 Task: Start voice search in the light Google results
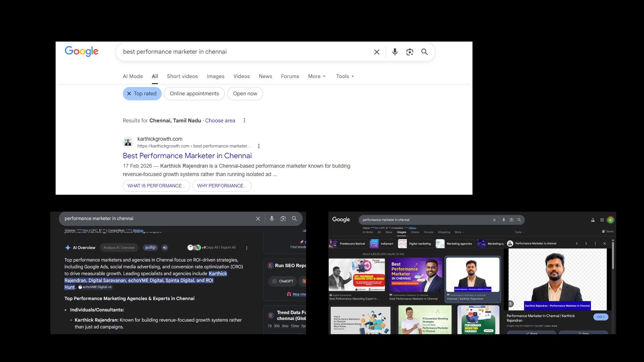395,52
